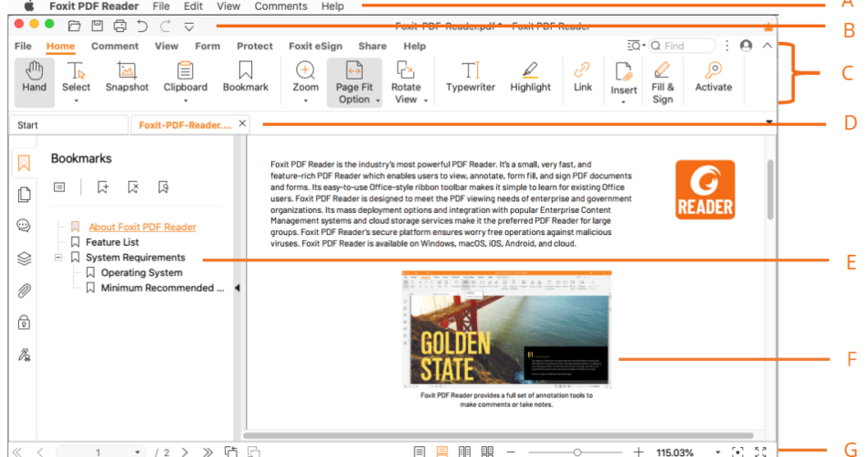The width and height of the screenshot is (868, 457).
Task: Open the Start document tab
Action: coord(69,124)
